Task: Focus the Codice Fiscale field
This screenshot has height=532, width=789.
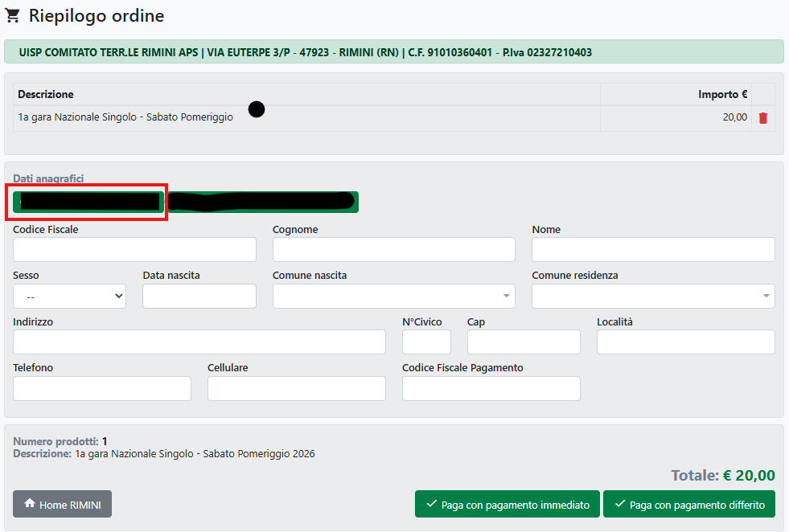Action: pos(134,250)
